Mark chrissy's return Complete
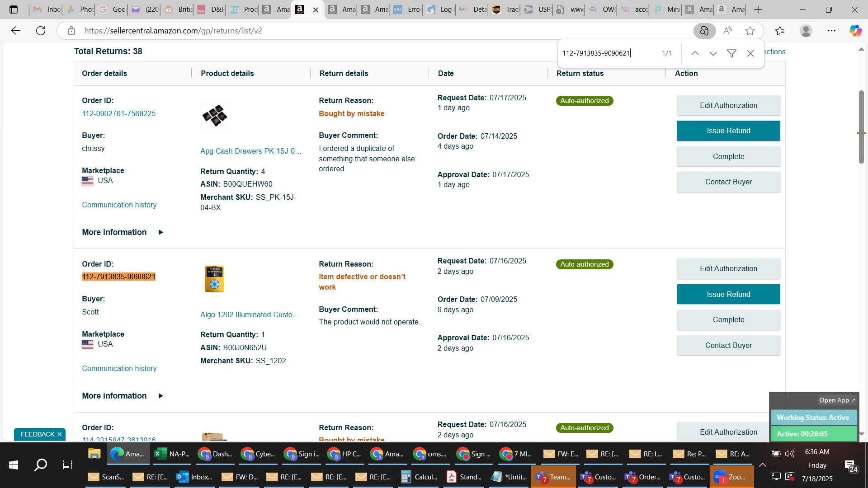Viewport: 868px width, 488px height. point(728,156)
